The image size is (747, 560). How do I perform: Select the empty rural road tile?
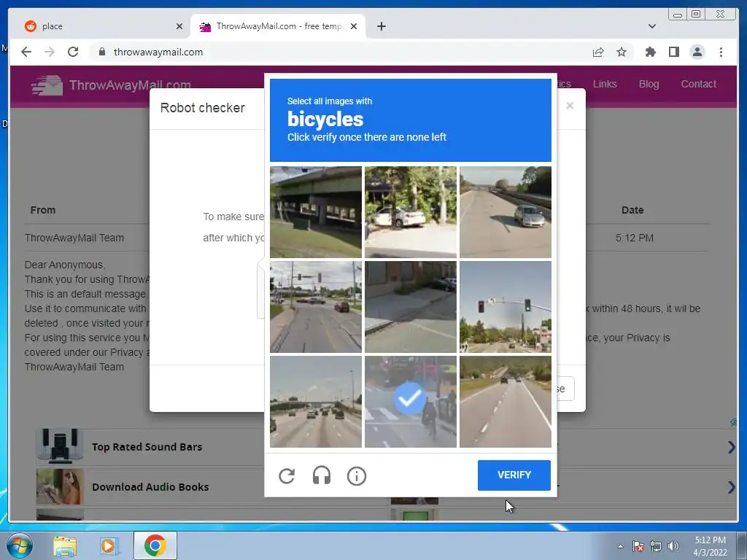pyautogui.click(x=506, y=402)
